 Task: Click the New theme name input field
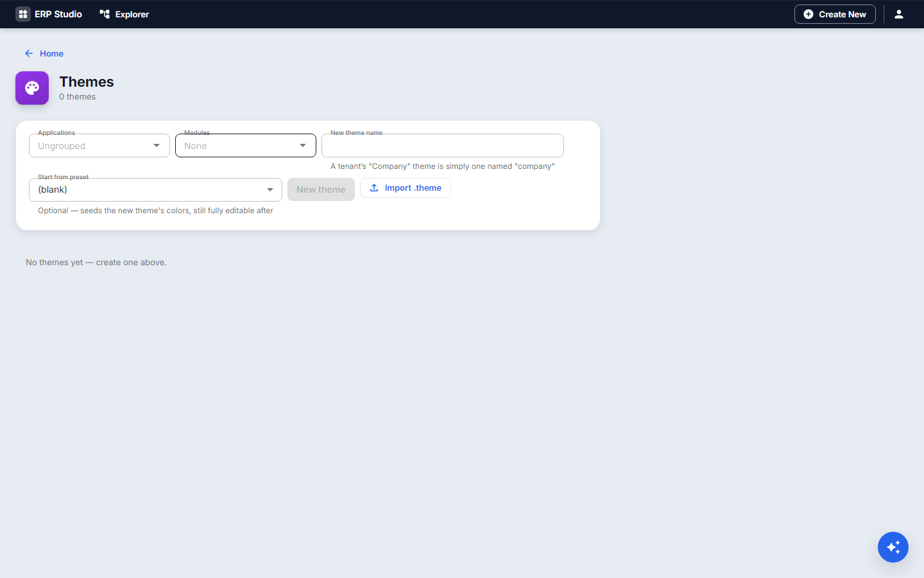tap(443, 146)
